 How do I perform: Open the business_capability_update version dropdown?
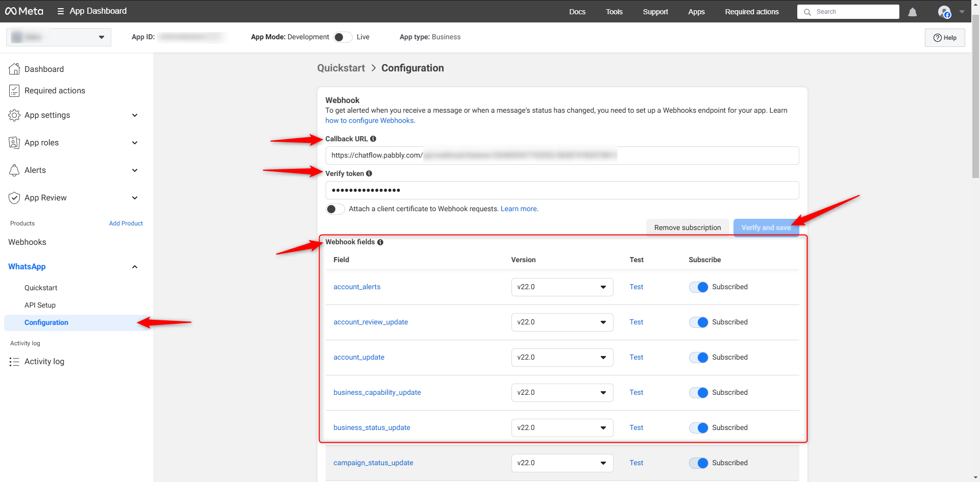click(x=562, y=393)
